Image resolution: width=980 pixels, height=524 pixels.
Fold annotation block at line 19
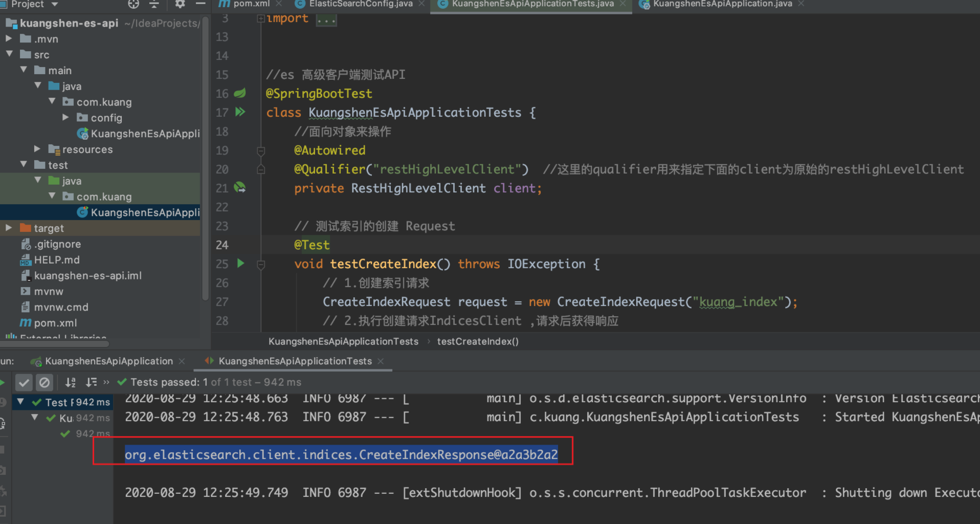(x=261, y=150)
